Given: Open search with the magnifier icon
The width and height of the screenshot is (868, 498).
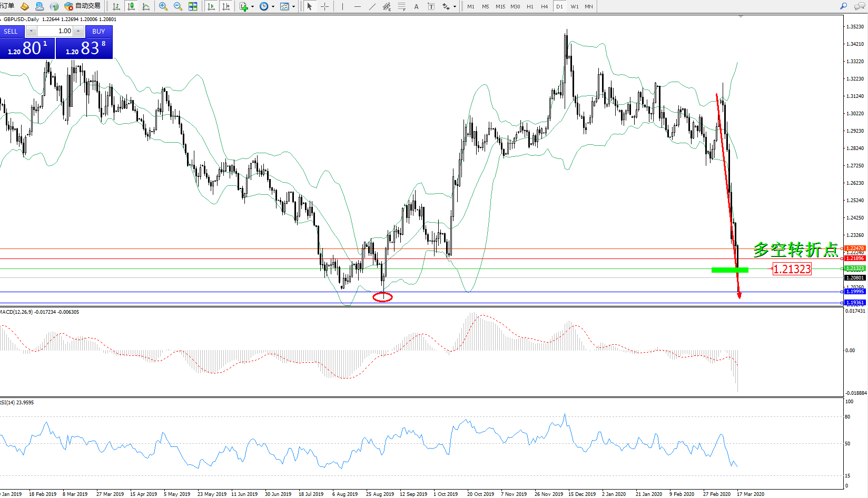Looking at the screenshot, I should tap(843, 6).
